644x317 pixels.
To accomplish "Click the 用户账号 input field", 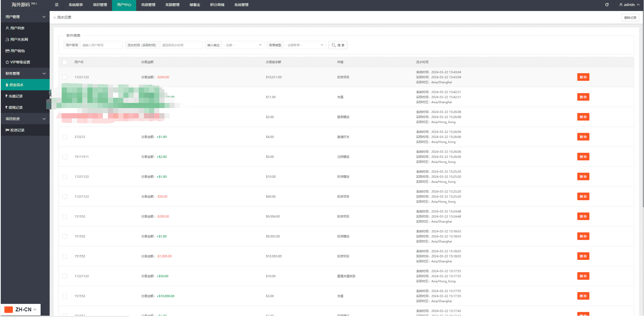I will [101, 45].
